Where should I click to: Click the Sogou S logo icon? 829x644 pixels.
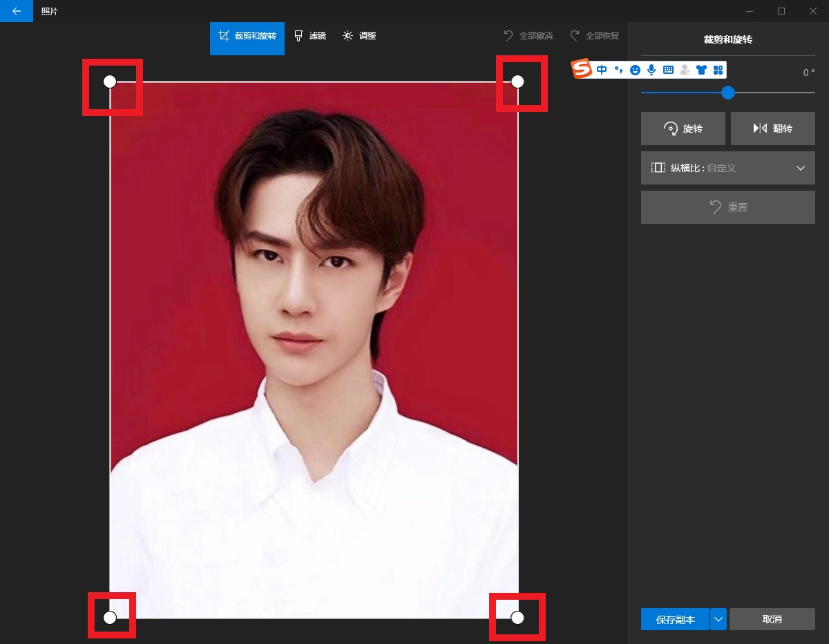coord(582,69)
